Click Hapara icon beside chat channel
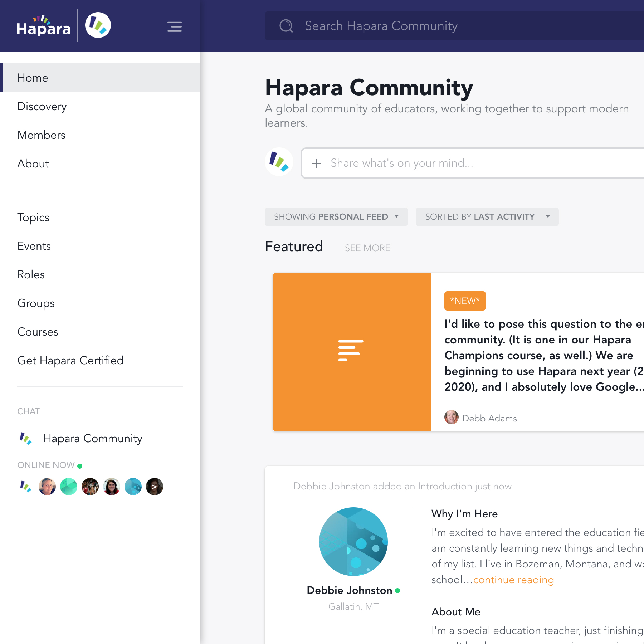Image resolution: width=644 pixels, height=644 pixels. pos(26,438)
